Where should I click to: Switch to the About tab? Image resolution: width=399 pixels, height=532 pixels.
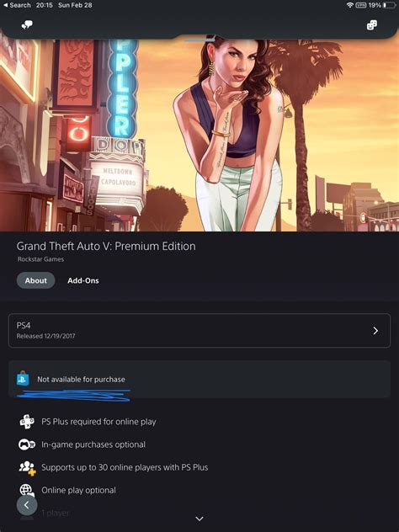35,280
